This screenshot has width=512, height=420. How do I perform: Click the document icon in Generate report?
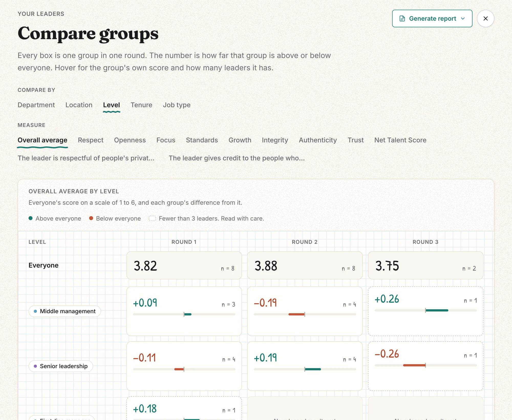pyautogui.click(x=402, y=18)
